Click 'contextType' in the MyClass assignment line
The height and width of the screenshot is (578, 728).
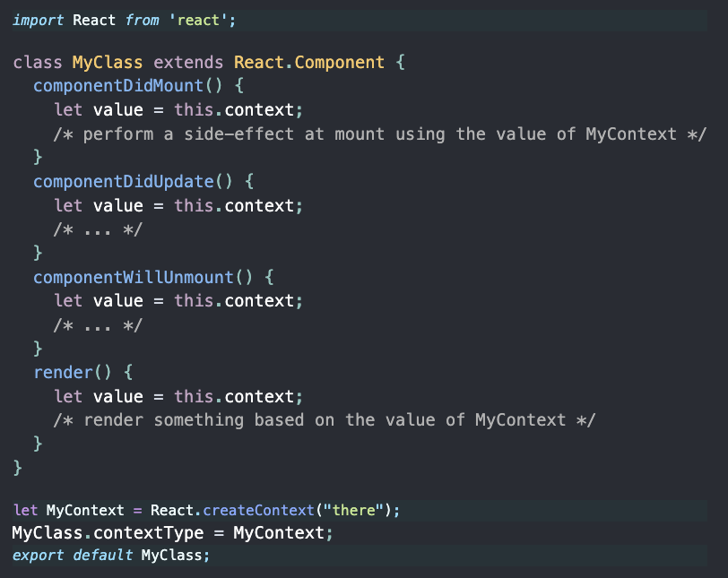[148, 532]
